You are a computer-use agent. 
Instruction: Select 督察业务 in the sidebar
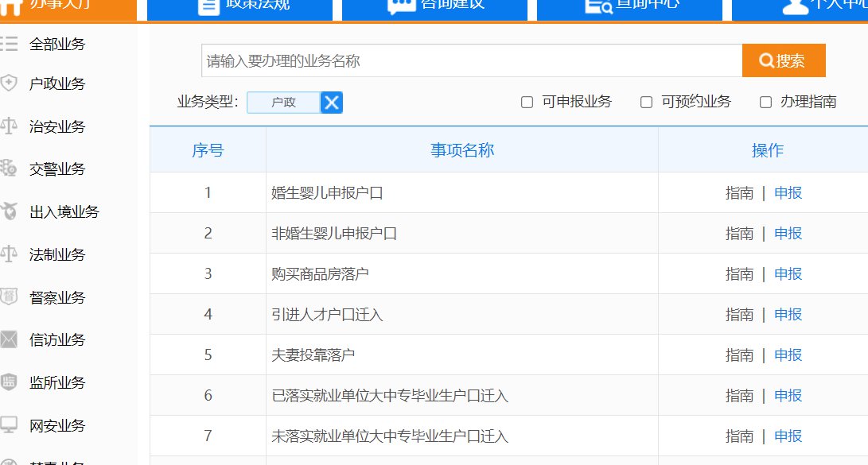coord(57,297)
